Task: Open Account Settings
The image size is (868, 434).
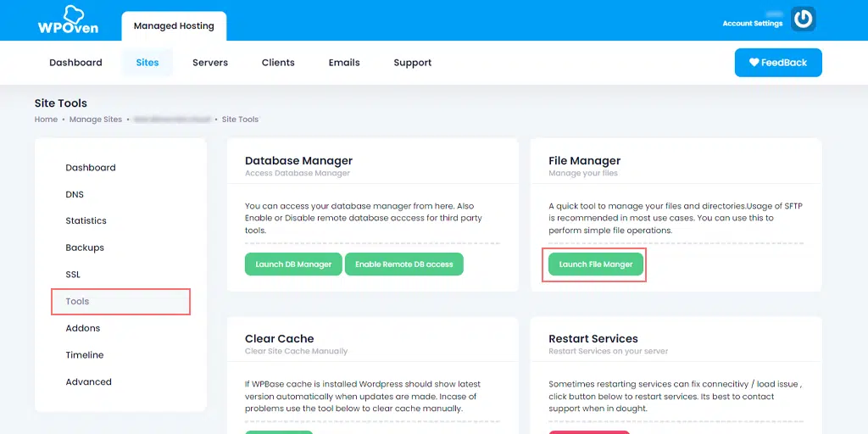Action: click(x=753, y=24)
